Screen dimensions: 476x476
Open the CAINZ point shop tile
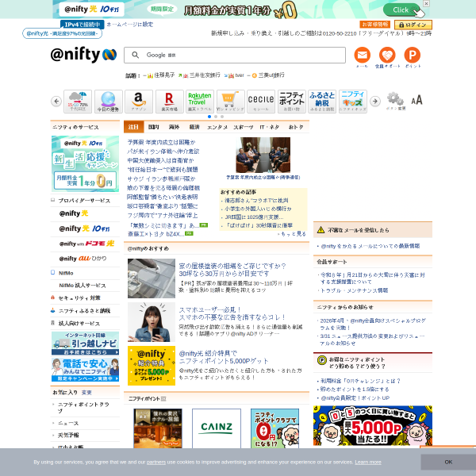click(x=217, y=428)
